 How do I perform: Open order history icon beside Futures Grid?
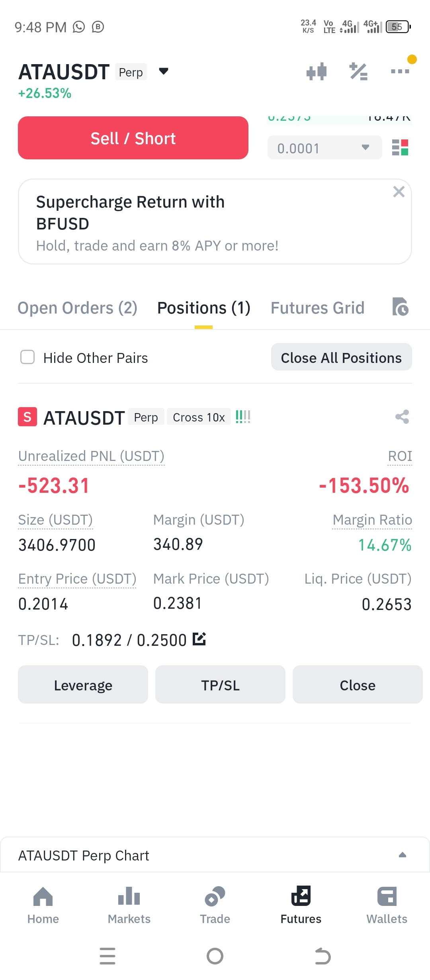coord(400,307)
